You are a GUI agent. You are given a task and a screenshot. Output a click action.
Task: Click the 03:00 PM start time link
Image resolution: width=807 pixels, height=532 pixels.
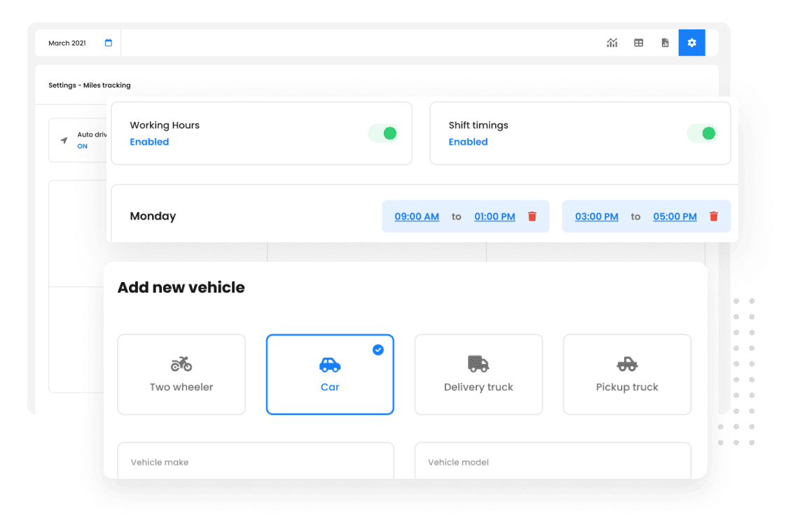click(x=597, y=216)
